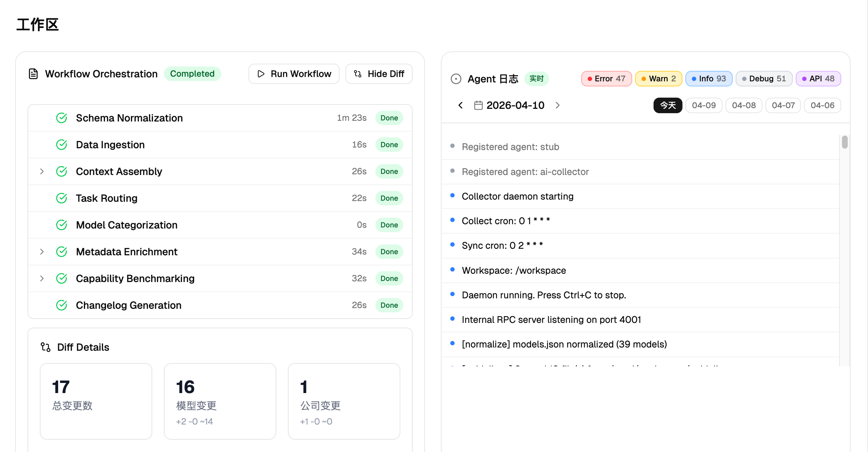Click the Hide Diff button

[379, 74]
